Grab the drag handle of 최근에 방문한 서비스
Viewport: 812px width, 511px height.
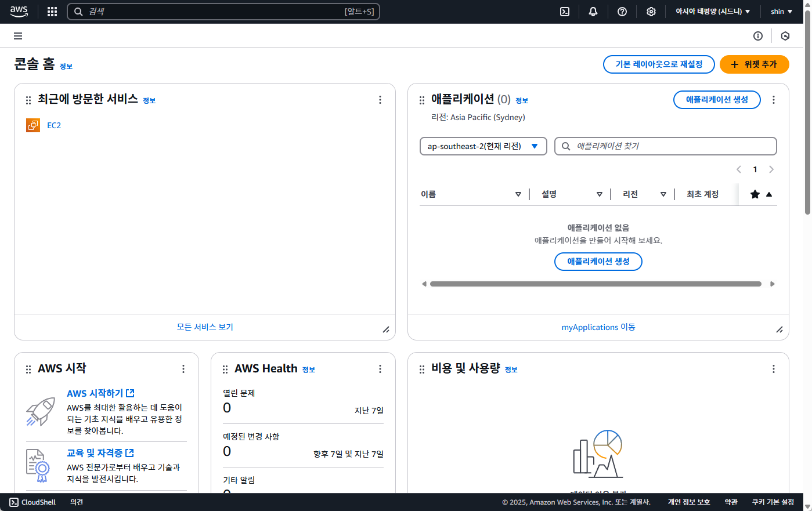click(x=28, y=100)
